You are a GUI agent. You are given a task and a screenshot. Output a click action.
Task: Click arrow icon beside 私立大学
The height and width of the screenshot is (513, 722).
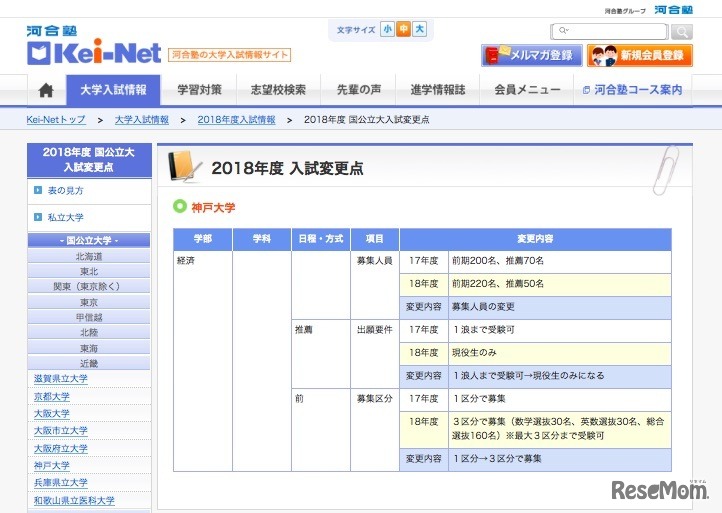coord(38,217)
